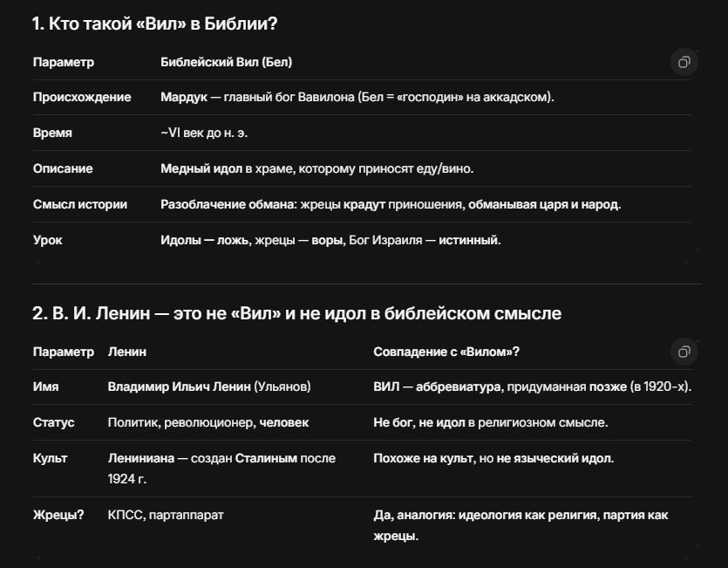Click the «Медный идол в храме» description
Image resolution: width=728 pixels, height=568 pixels.
click(x=316, y=168)
